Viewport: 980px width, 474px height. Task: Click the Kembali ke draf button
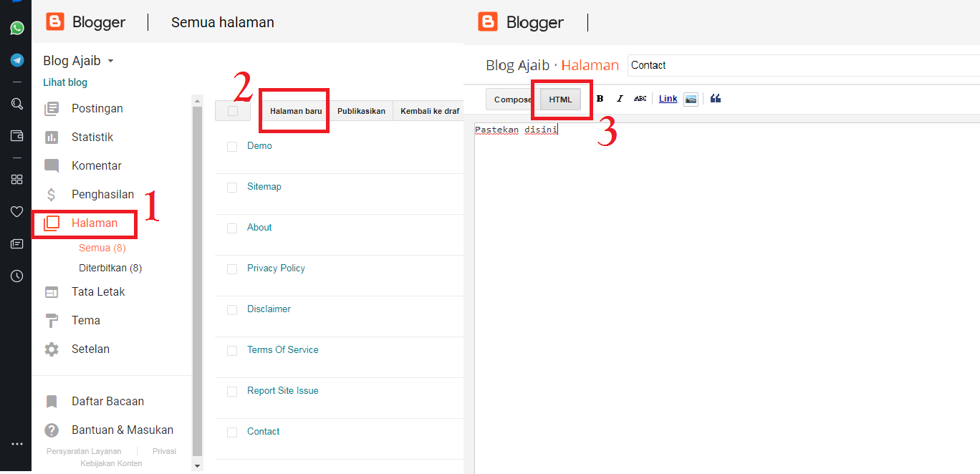click(430, 111)
